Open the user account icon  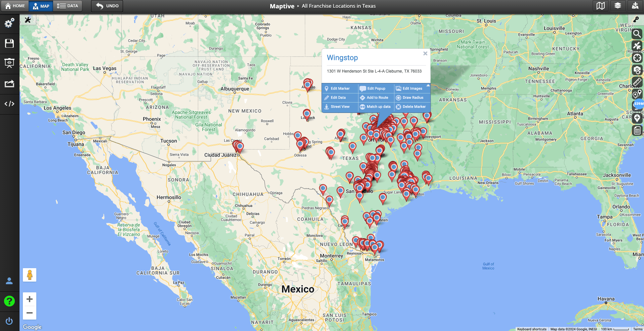click(x=9, y=281)
